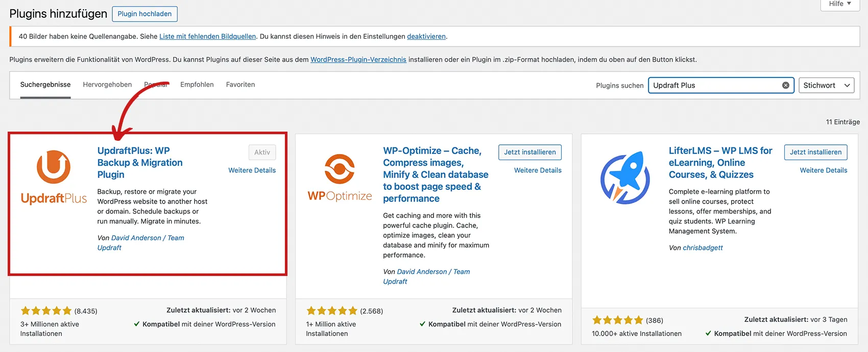Click the Plugins suchen search input field
868x352 pixels.
(715, 85)
